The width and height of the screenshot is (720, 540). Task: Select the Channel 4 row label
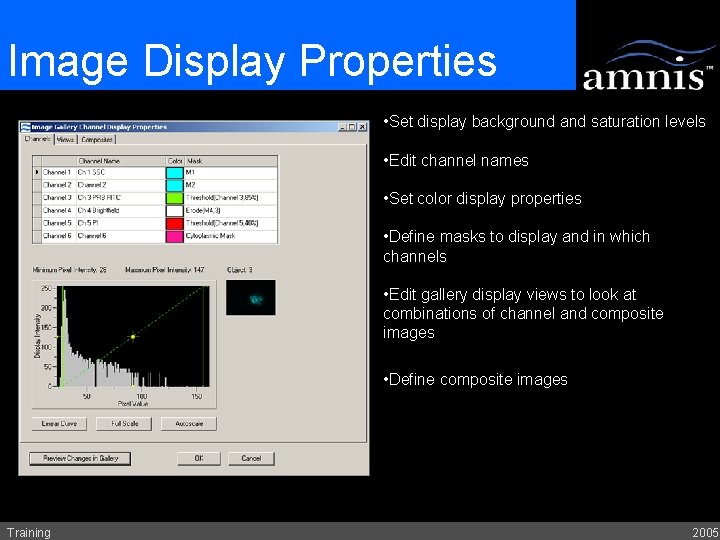click(x=58, y=211)
